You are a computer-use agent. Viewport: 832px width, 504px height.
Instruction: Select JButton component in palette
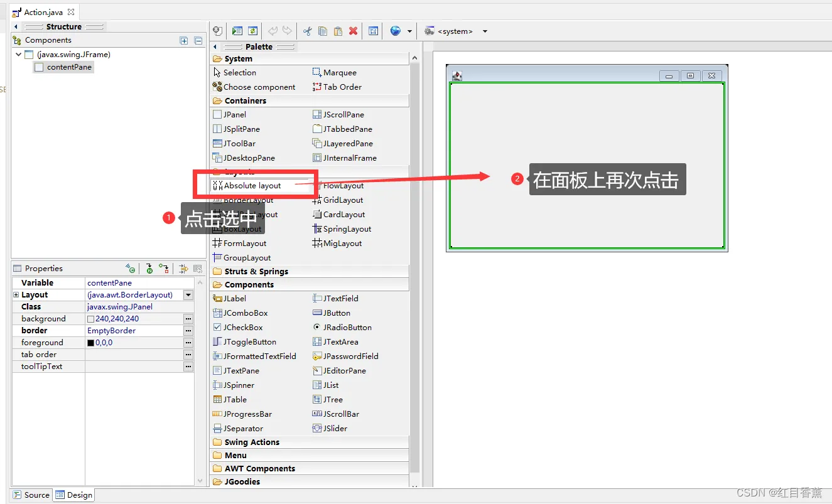(x=332, y=313)
